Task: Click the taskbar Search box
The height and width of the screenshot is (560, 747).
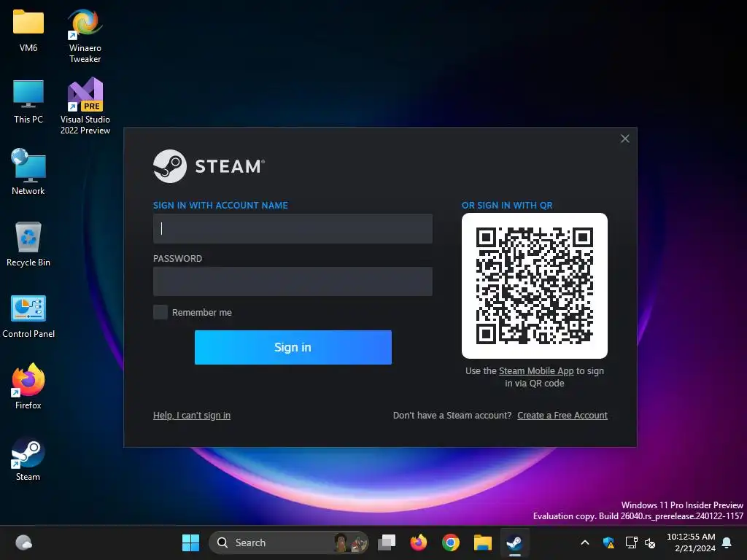Action: [289, 542]
